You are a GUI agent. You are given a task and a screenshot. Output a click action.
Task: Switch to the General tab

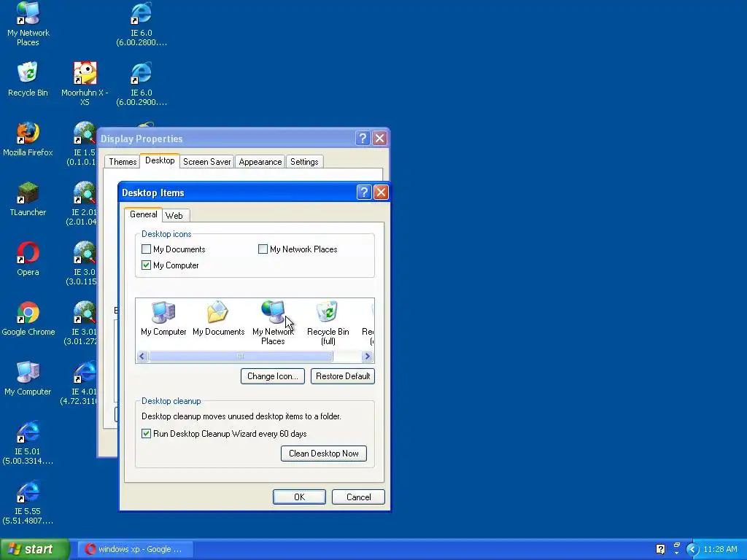pyautogui.click(x=144, y=214)
